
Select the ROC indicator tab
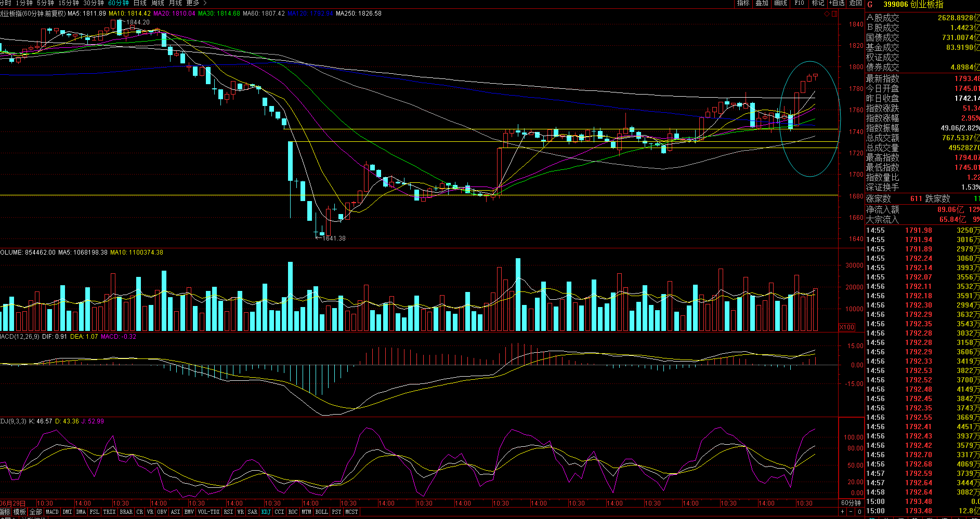(x=293, y=512)
